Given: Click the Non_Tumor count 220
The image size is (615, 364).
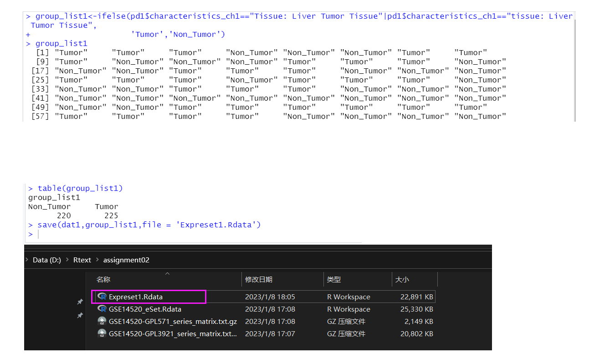Looking at the screenshot, I should [x=64, y=215].
